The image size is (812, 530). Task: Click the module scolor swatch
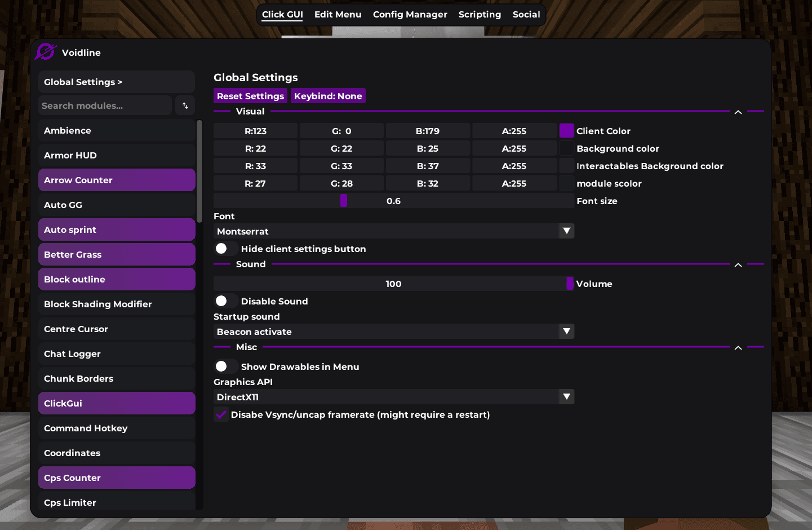coord(566,183)
